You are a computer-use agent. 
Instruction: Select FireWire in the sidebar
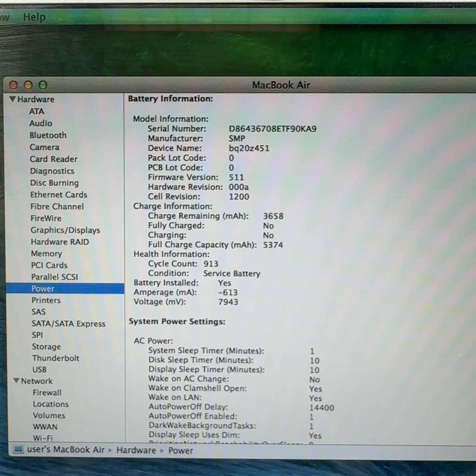point(46,218)
